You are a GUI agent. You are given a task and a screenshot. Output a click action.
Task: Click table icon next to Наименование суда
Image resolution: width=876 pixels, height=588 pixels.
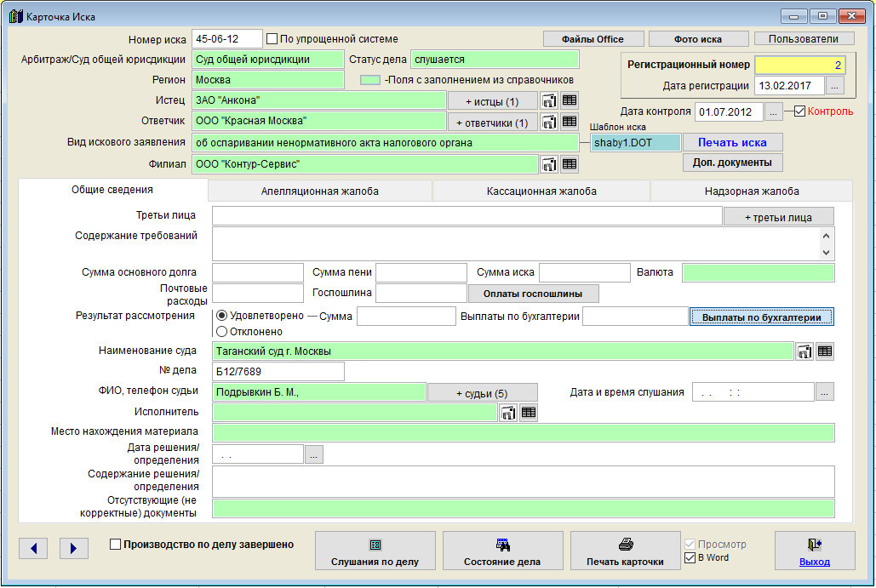[x=825, y=351]
